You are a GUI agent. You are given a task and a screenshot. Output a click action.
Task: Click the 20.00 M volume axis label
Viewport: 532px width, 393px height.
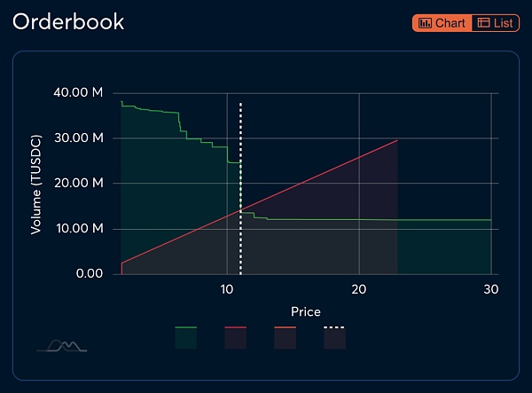pyautogui.click(x=80, y=184)
